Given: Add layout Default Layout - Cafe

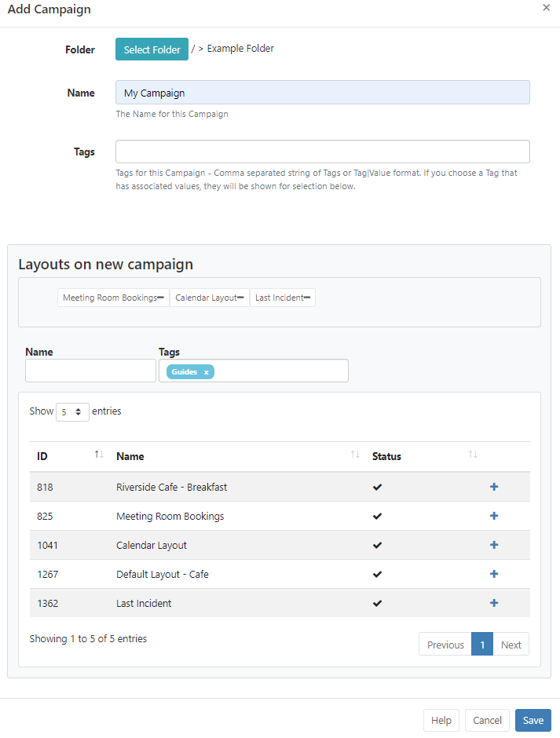Looking at the screenshot, I should [x=493, y=574].
